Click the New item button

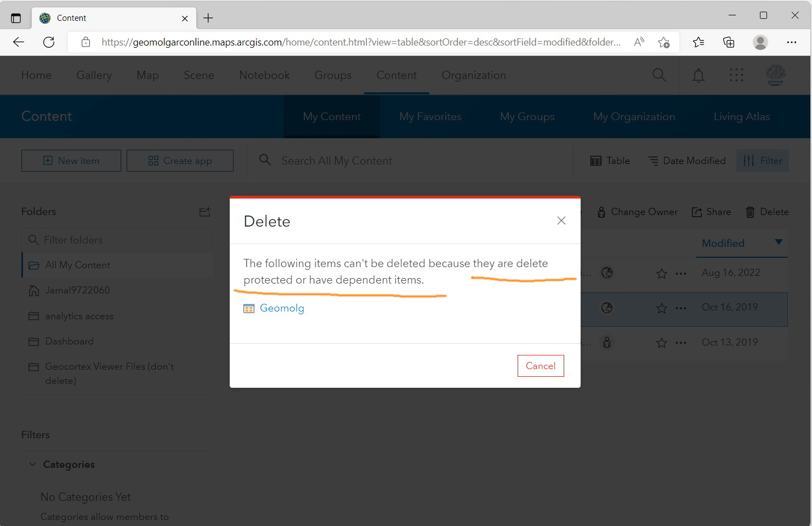(x=71, y=161)
